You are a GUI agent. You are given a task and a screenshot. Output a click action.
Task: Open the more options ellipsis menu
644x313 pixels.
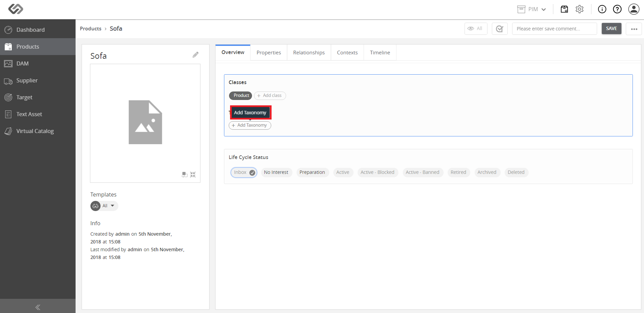[x=634, y=29]
